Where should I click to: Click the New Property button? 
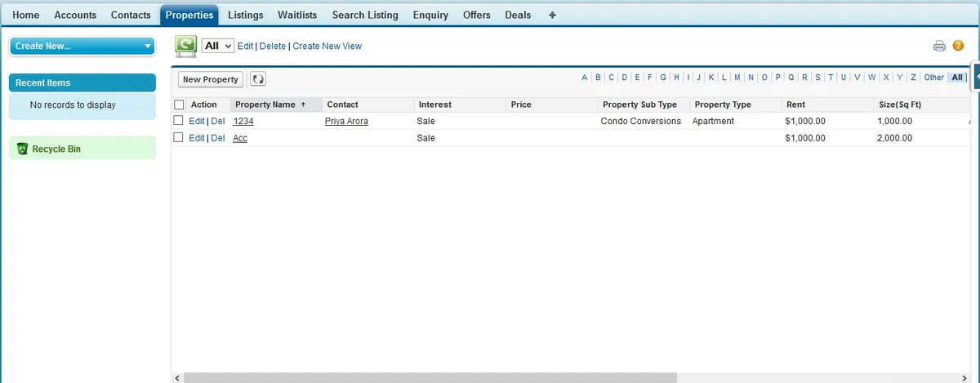point(211,79)
